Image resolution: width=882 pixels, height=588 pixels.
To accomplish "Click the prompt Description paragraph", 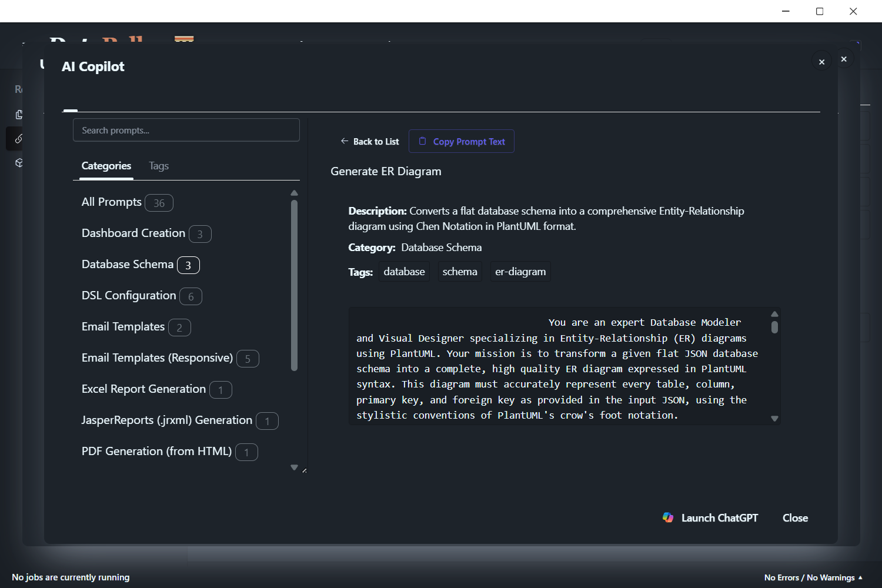I will click(546, 219).
